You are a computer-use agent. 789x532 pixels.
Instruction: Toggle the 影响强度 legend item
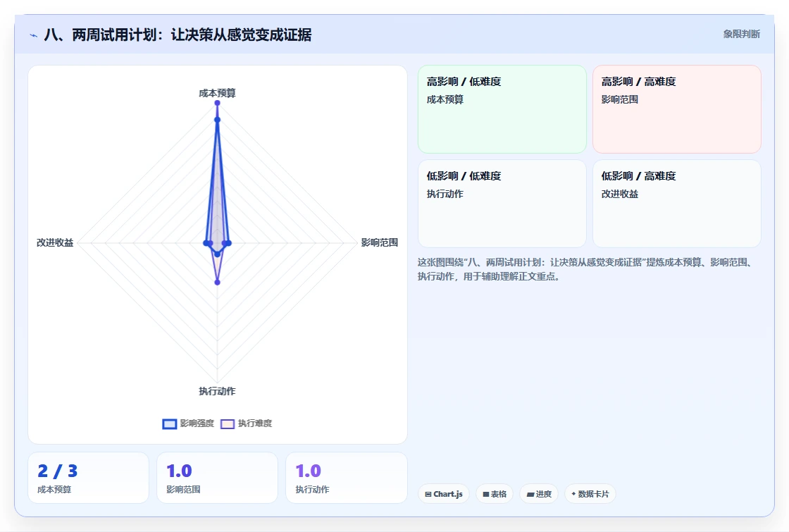[x=188, y=423]
